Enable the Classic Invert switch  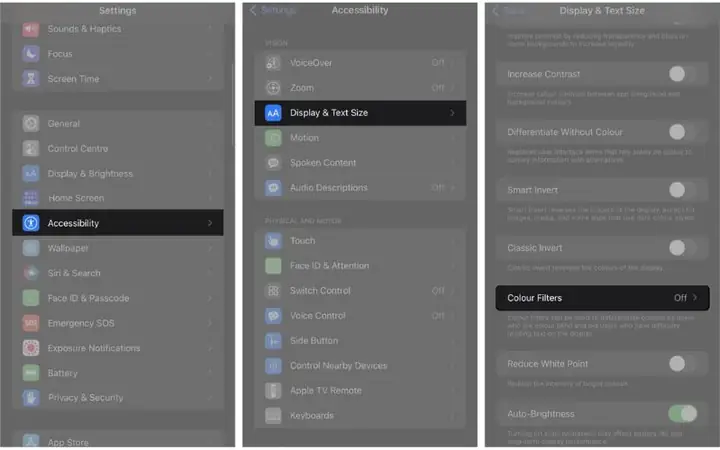point(682,248)
